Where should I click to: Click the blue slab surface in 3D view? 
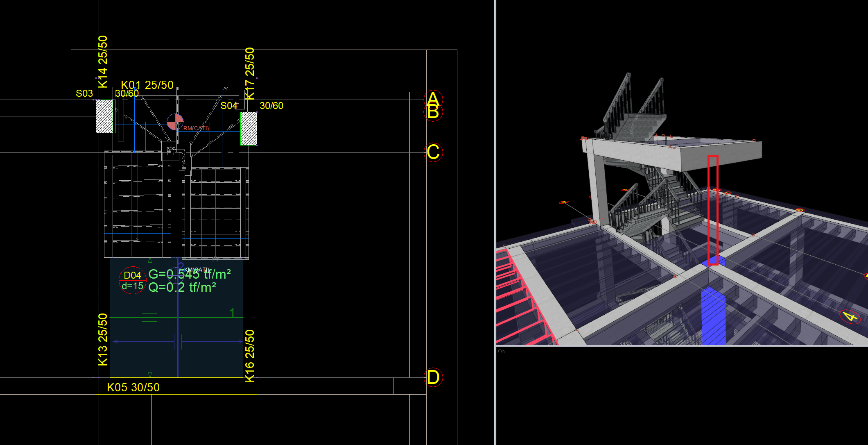713,316
